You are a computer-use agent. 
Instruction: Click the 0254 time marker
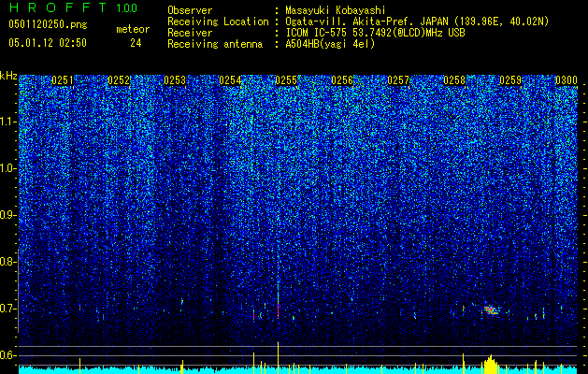click(x=230, y=80)
